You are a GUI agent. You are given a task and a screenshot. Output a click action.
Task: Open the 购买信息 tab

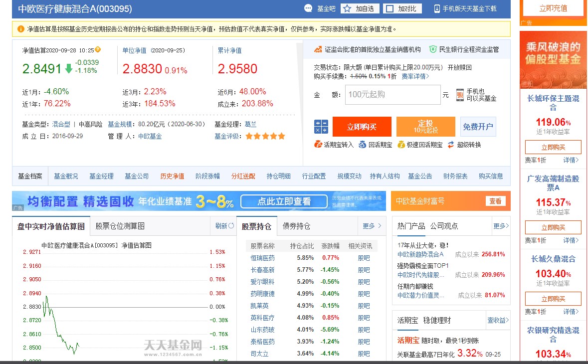tap(491, 176)
